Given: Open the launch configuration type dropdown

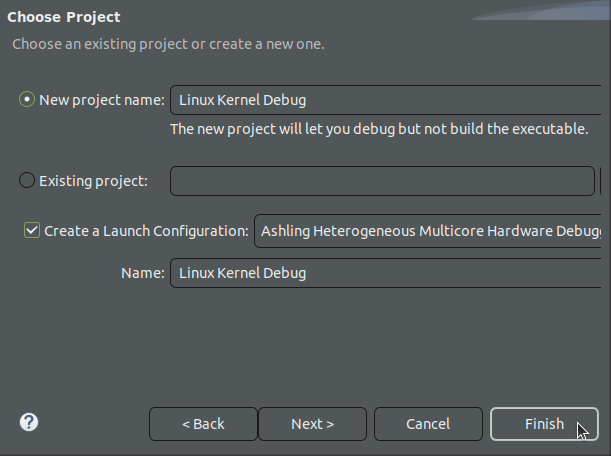Looking at the screenshot, I should coord(432,231).
